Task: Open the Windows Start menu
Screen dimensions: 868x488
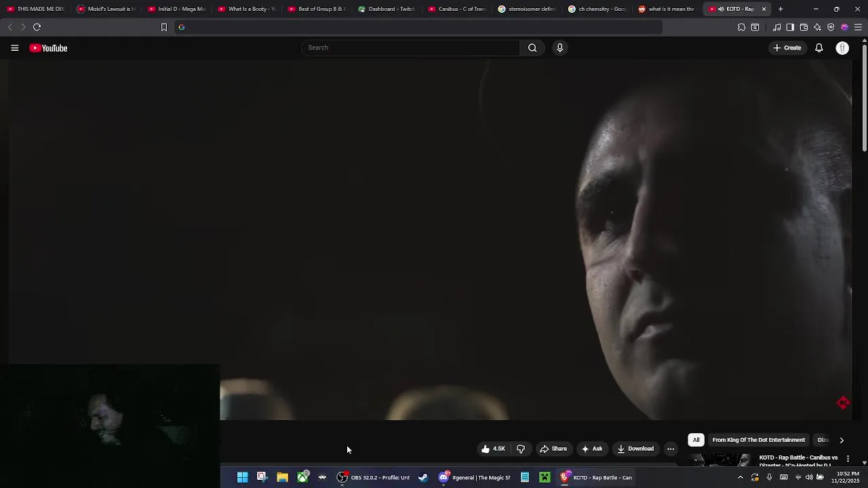Action: pos(242,477)
